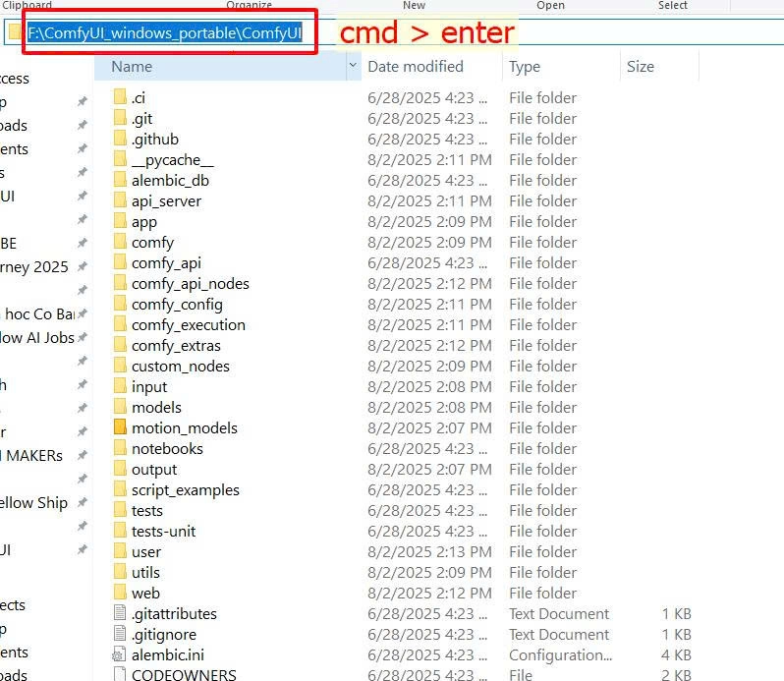This screenshot has height=681, width=784.
Task: Click the '8/2/2025 2:07 PM' date for motion_models
Action: tap(430, 428)
